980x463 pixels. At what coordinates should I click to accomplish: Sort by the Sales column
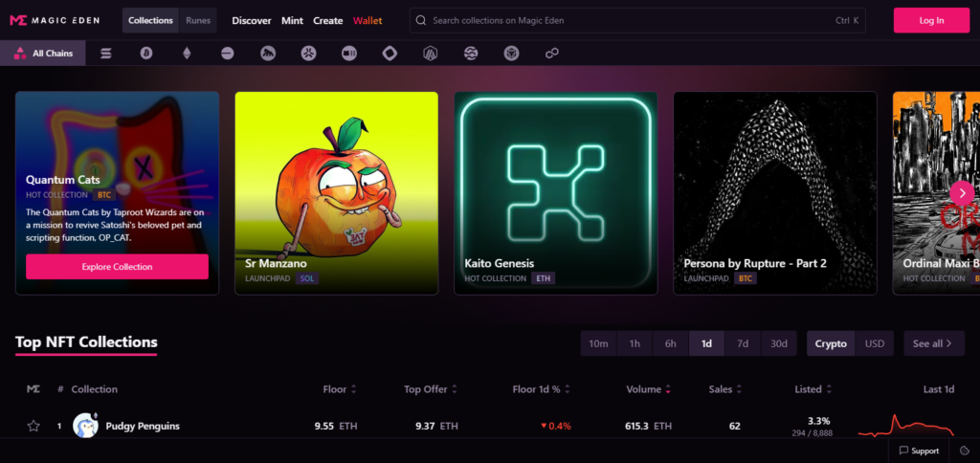click(725, 389)
